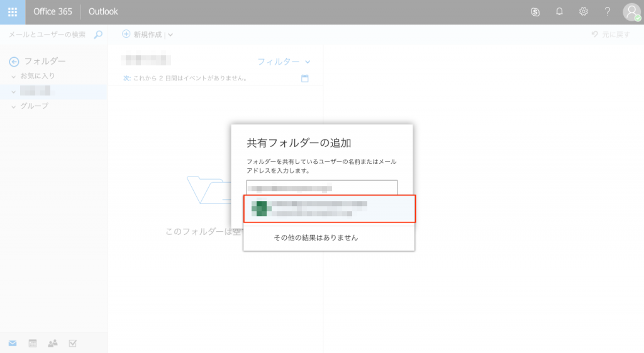The width and height of the screenshot is (644, 353).
Task: Click the 新規作成 button
Action: tap(142, 35)
